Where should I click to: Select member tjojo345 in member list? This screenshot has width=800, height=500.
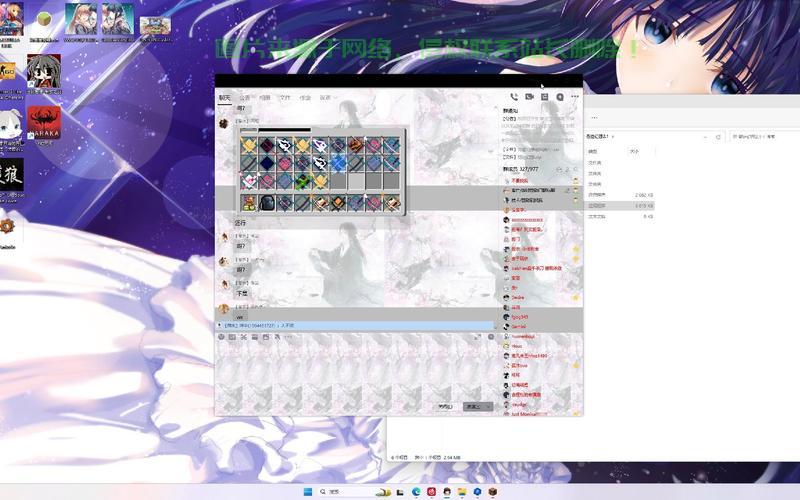pyautogui.click(x=520, y=317)
